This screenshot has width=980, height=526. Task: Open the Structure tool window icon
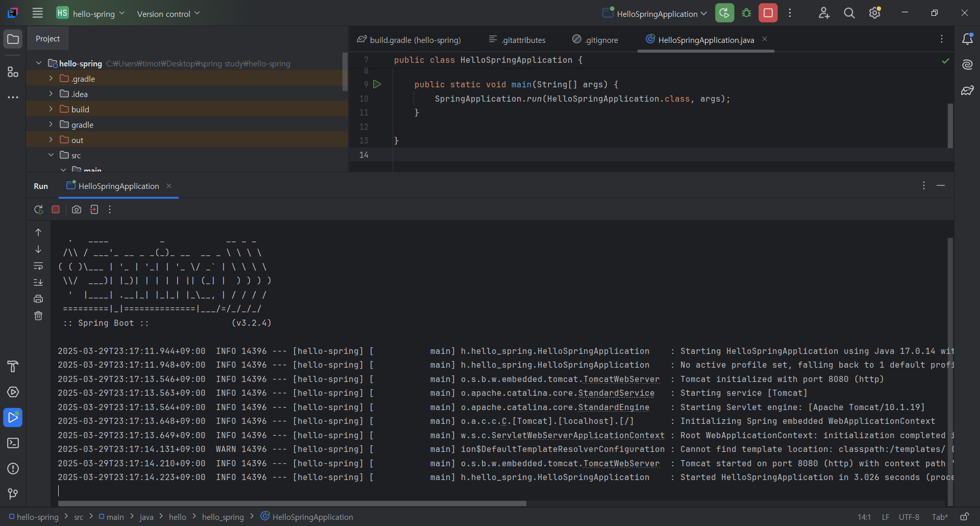tap(13, 72)
